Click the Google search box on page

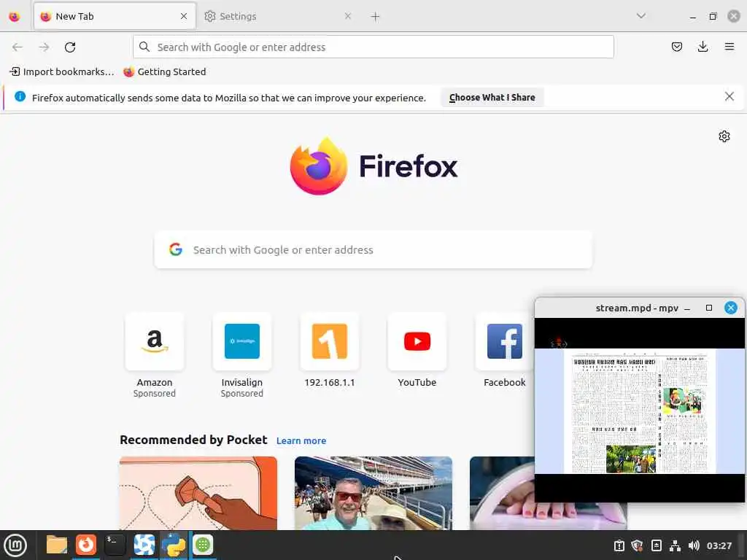[373, 250]
